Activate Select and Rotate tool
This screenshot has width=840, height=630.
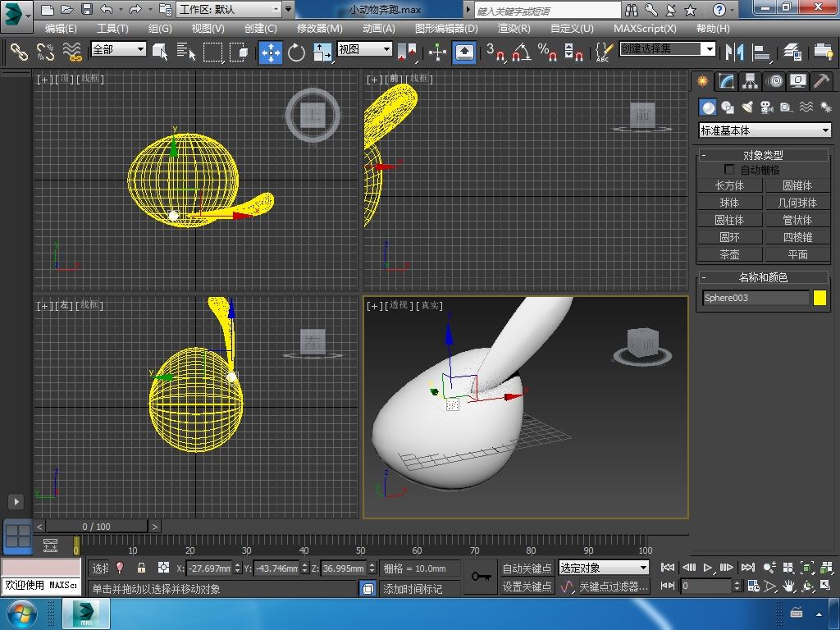pos(296,52)
